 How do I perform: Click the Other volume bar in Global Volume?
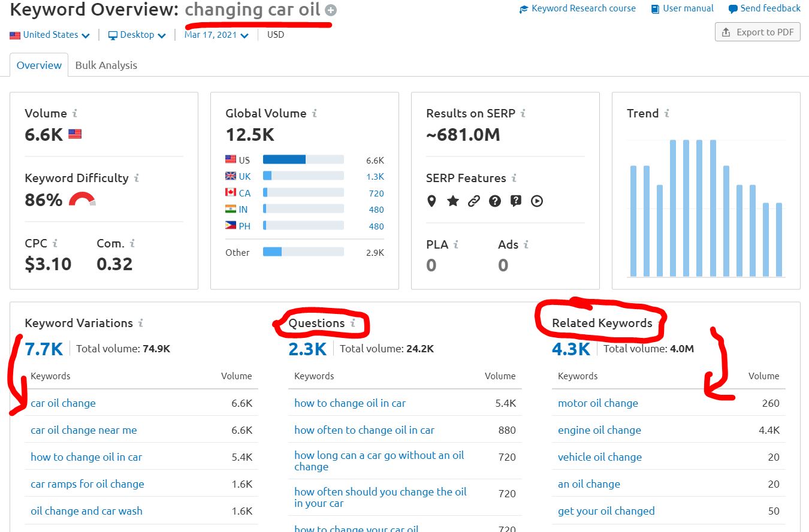click(303, 252)
